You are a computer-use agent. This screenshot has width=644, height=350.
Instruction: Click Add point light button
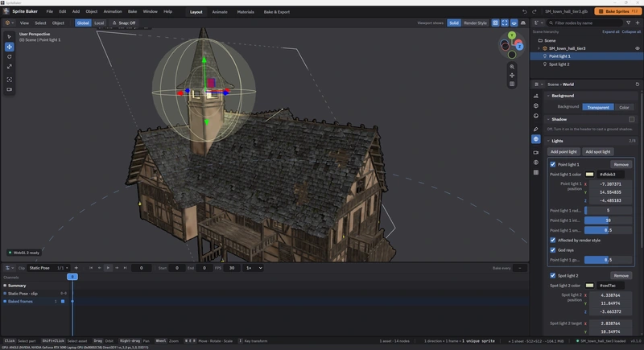[x=563, y=152]
